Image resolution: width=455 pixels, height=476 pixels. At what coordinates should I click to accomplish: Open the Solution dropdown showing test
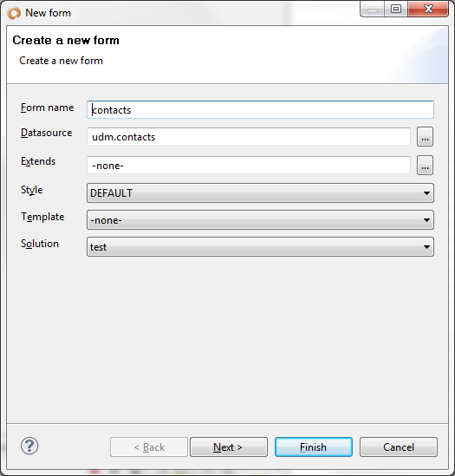(x=260, y=247)
